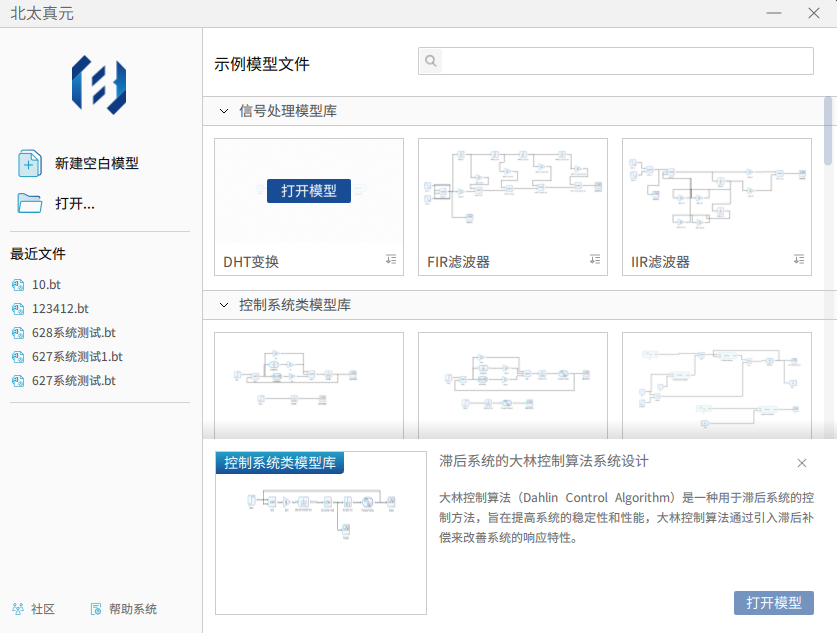Click the details icon on IIR滤波器 card
Image resolution: width=837 pixels, height=633 pixels.
click(x=799, y=260)
